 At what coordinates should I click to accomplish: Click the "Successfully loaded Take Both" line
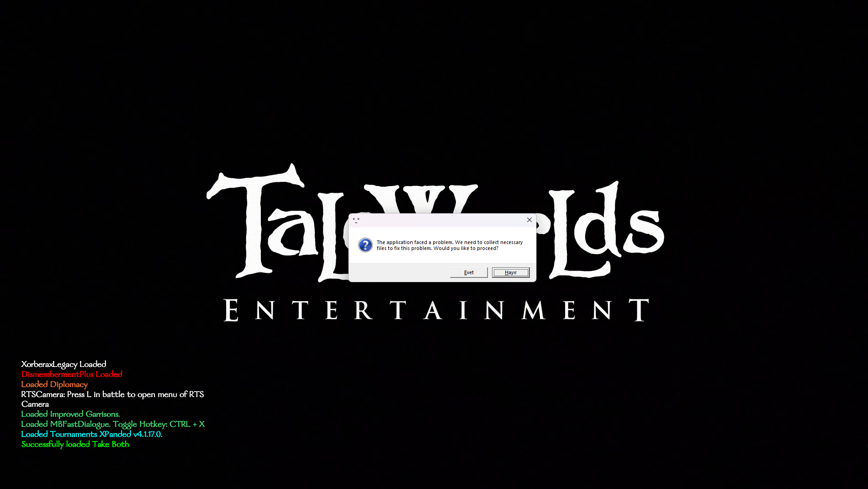pyautogui.click(x=75, y=444)
